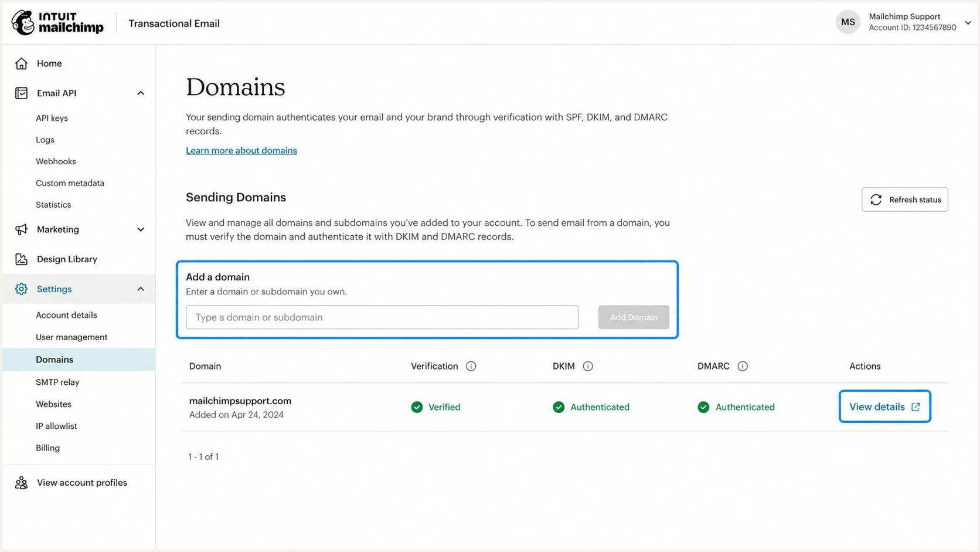Click the external link icon in View details

[916, 407]
